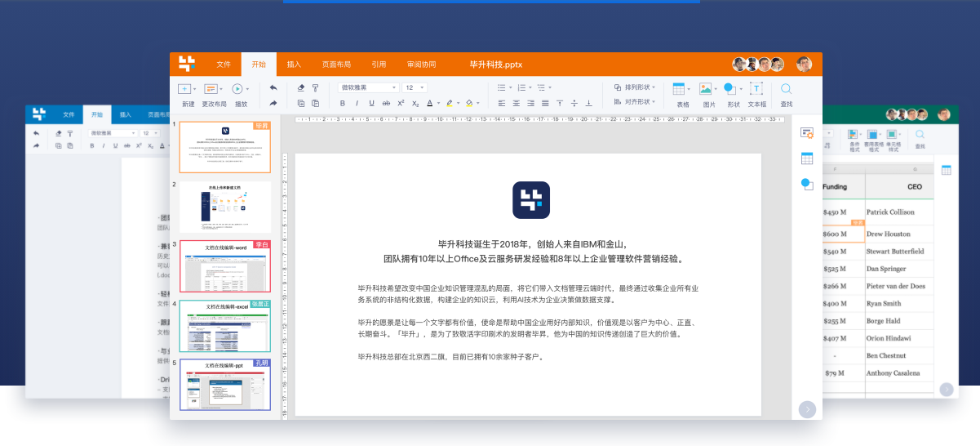Click the text highlight color icon

pos(450,103)
